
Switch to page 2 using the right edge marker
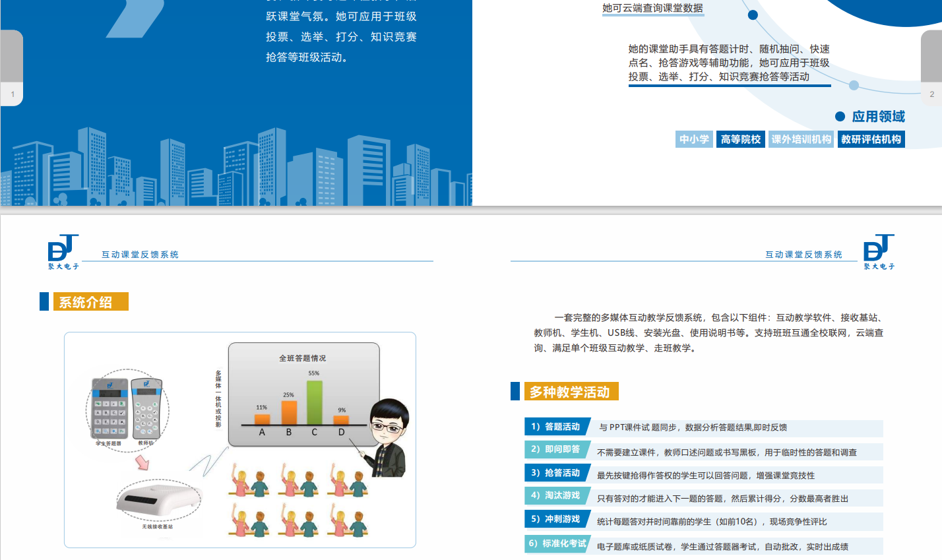pos(931,94)
